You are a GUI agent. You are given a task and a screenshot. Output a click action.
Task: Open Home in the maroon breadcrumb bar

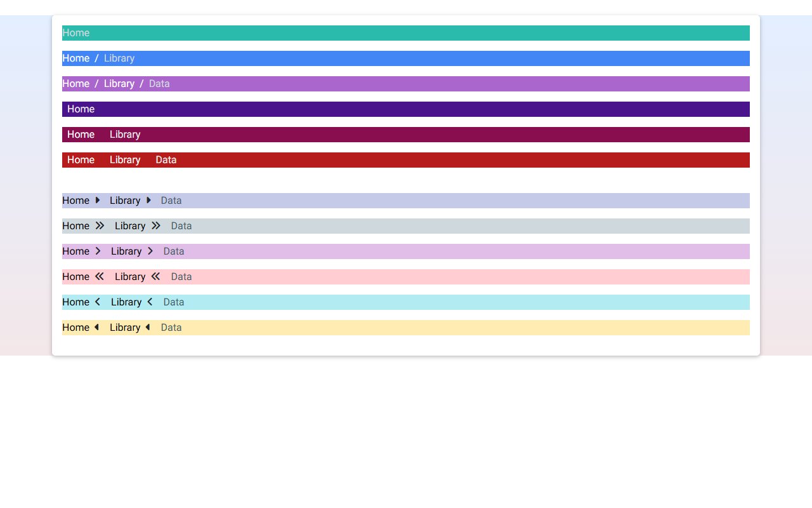point(81,135)
